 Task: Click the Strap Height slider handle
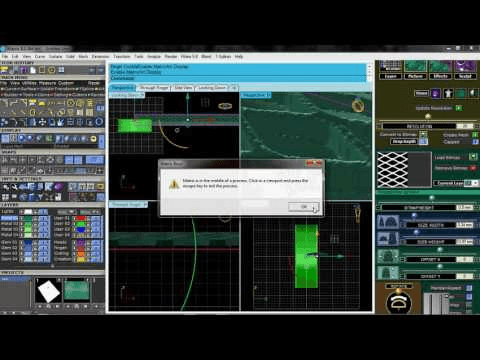432,198
